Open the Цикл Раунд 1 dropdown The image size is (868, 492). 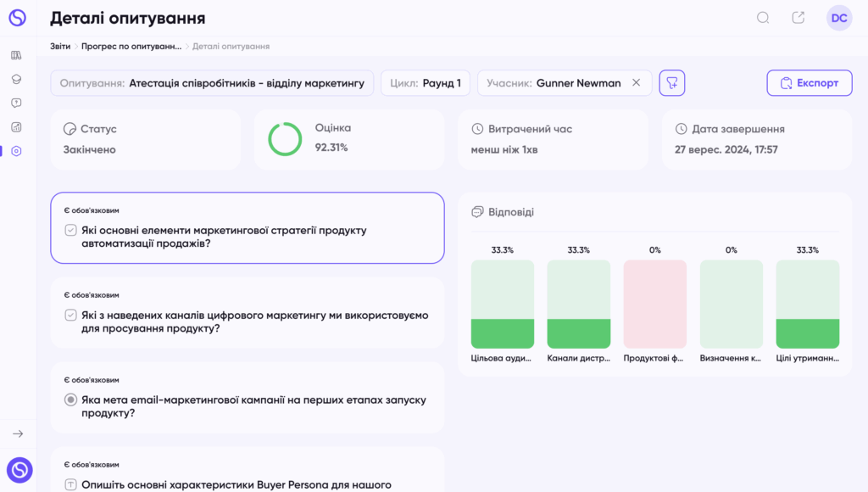pyautogui.click(x=426, y=83)
